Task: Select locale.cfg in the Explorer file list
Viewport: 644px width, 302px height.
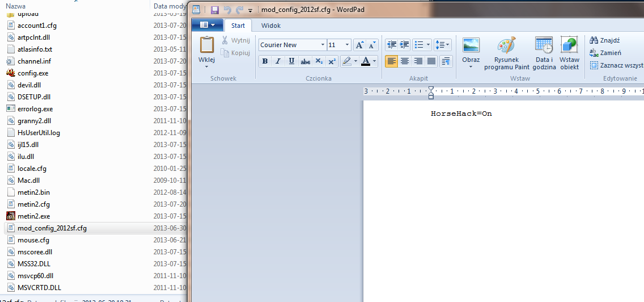Action: (x=32, y=169)
